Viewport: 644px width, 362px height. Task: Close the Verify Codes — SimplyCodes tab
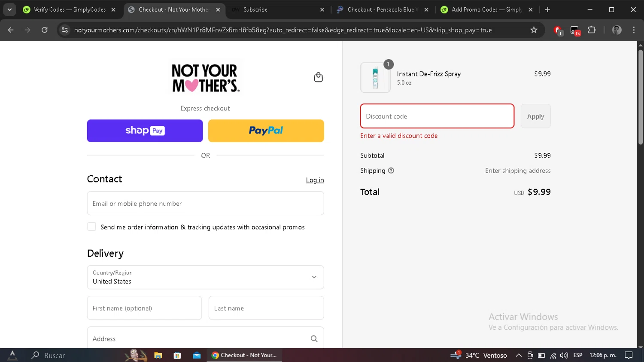[x=113, y=9]
